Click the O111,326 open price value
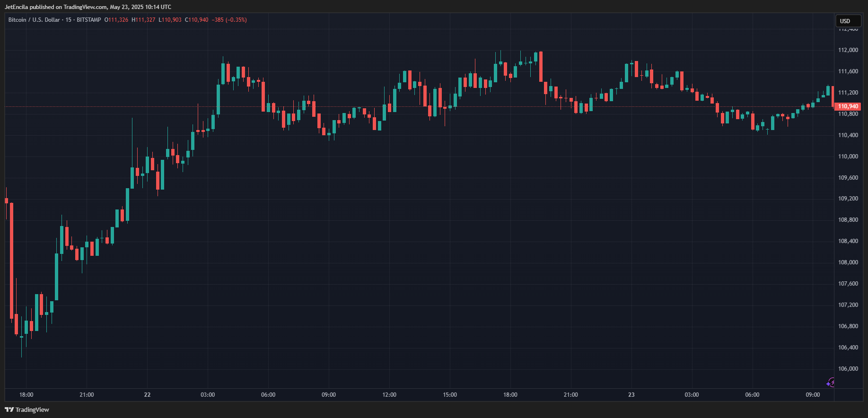This screenshot has height=418, width=868. (116, 20)
